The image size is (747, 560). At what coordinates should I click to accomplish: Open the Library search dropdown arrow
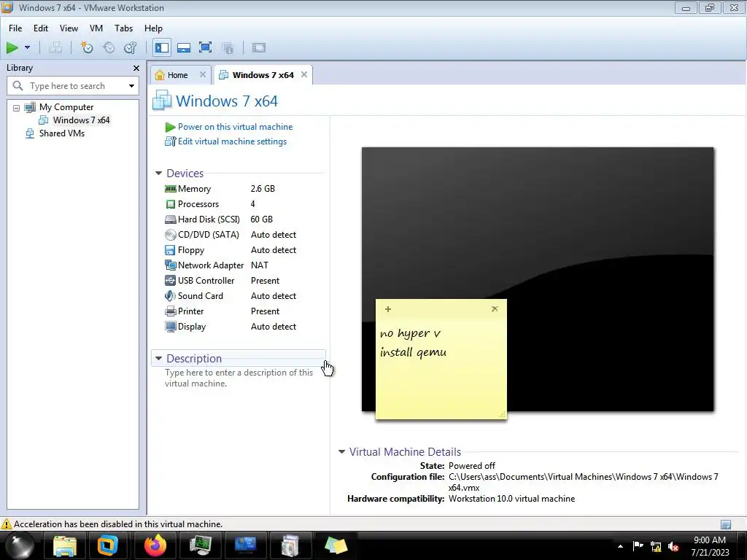tap(131, 86)
